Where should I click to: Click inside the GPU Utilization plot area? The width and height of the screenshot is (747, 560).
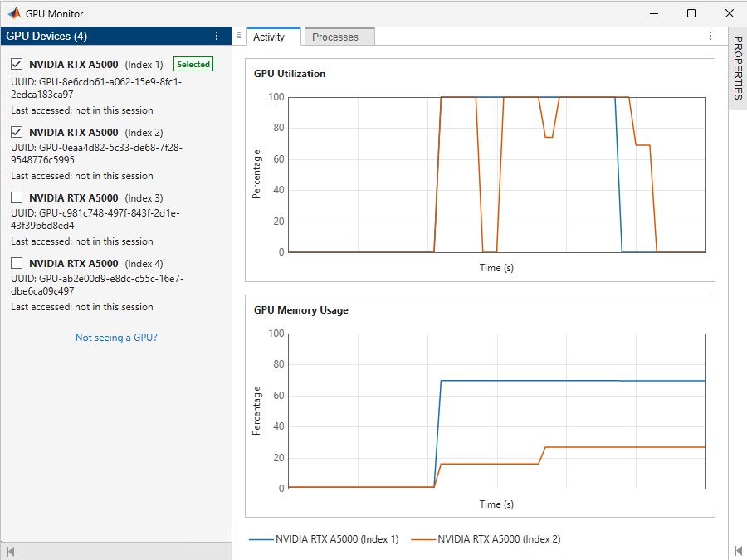tap(497, 175)
